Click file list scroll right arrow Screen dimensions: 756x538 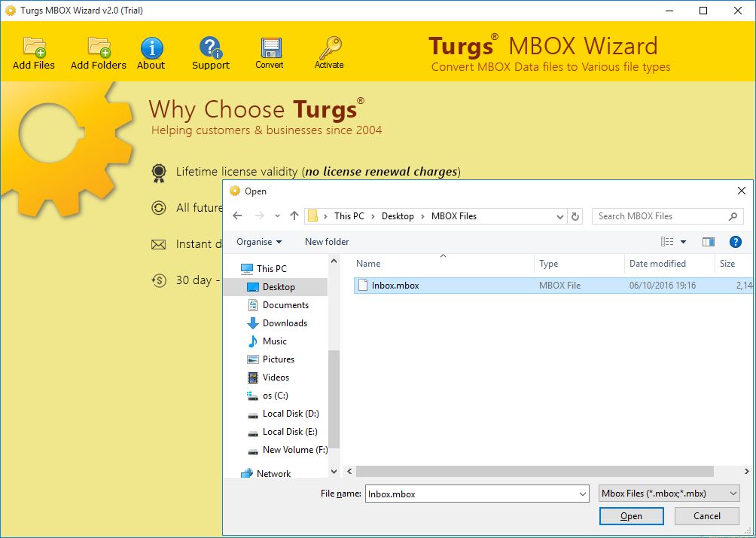[746, 472]
